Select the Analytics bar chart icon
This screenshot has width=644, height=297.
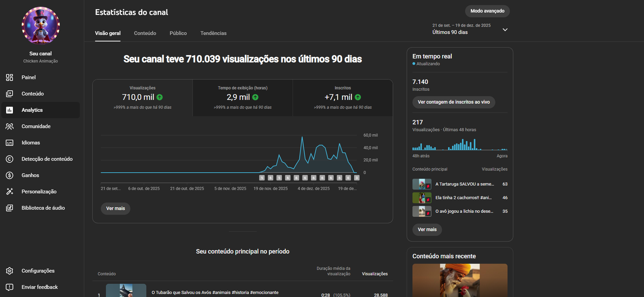(10, 110)
